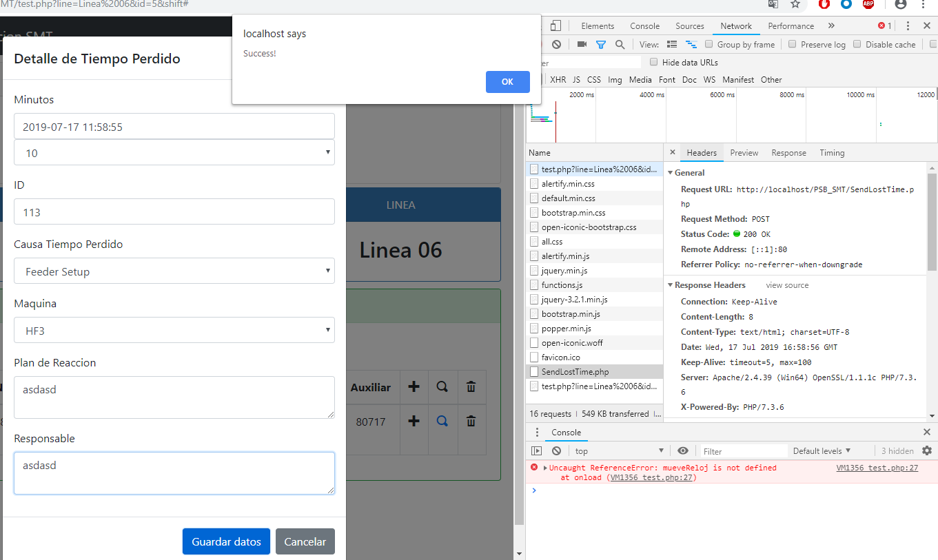Click magnifier icon in table header row
The image size is (938, 560).
pos(442,387)
